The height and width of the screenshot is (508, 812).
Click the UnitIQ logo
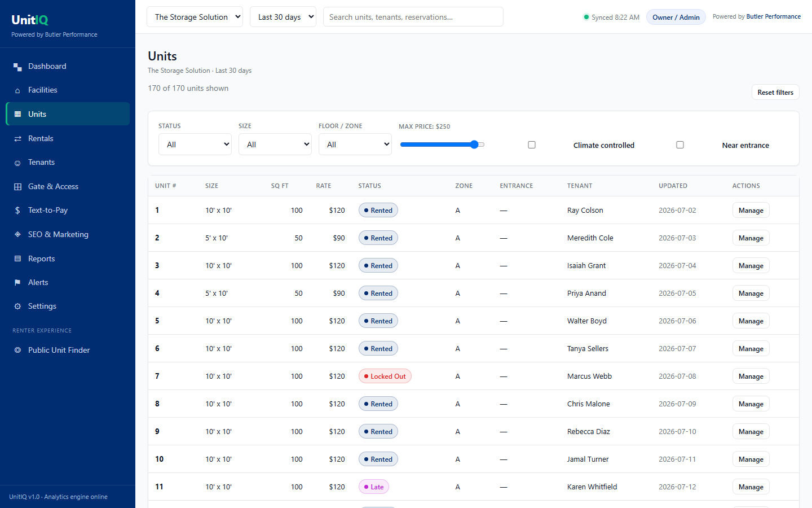[30, 20]
